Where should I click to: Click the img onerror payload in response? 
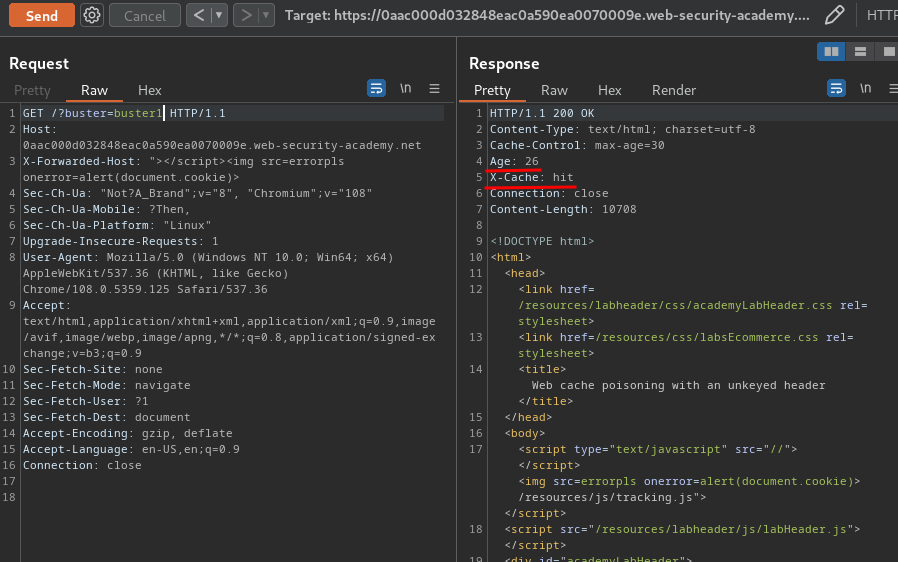[x=689, y=482]
